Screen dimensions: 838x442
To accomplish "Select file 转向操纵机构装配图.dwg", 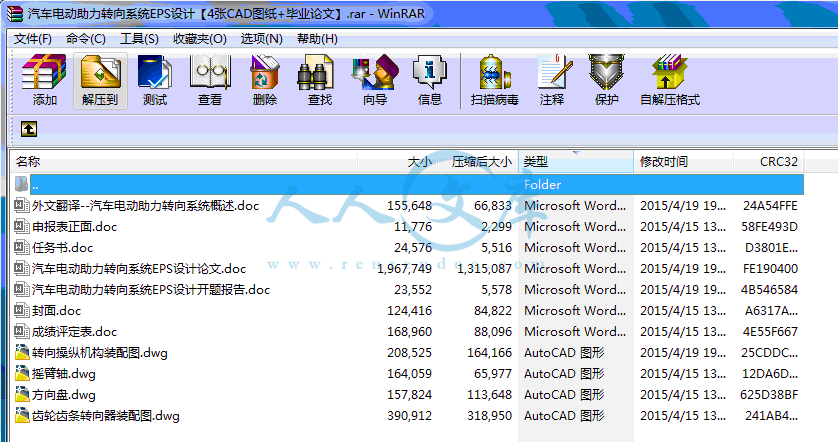I will pyautogui.click(x=100, y=353).
